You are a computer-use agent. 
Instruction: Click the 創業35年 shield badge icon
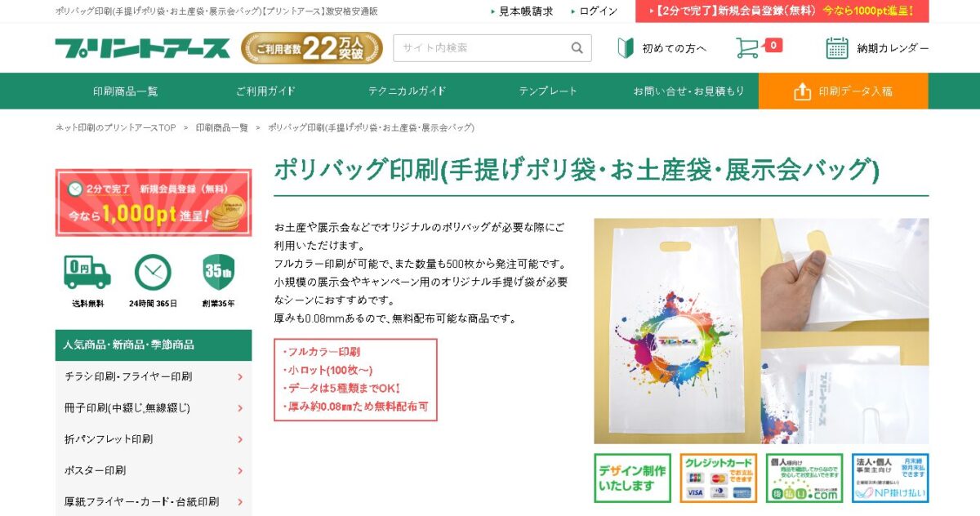(219, 272)
